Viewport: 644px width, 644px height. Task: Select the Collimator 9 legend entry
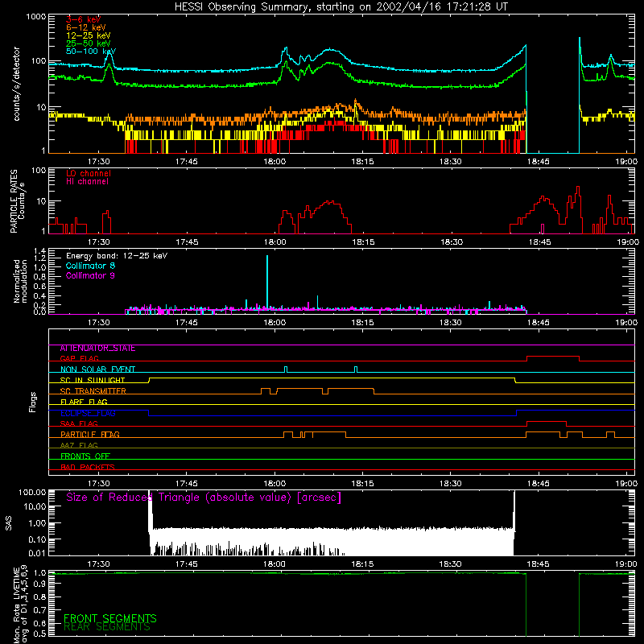[90, 275]
